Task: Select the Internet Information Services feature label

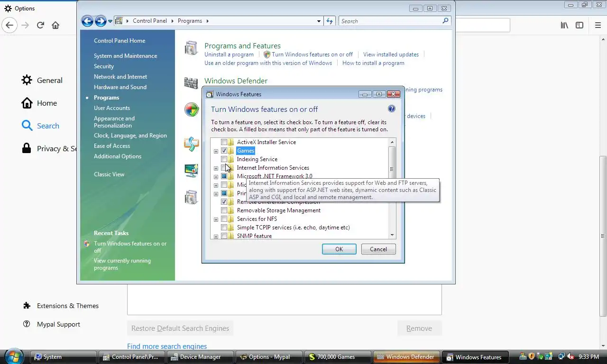Action: [x=273, y=168]
